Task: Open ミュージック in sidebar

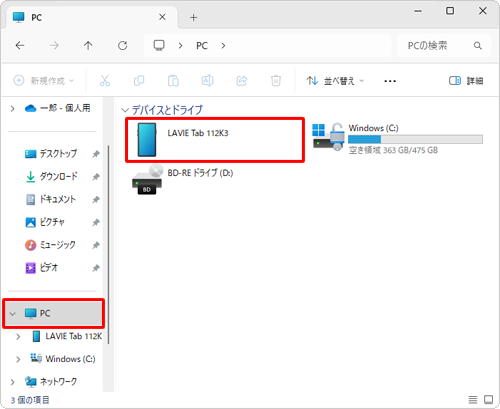Action: coord(50,245)
